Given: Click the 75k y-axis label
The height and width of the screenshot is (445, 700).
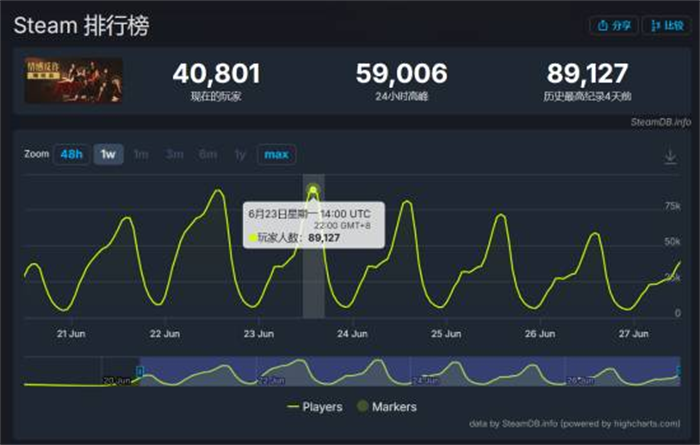Looking at the screenshot, I should (x=672, y=206).
